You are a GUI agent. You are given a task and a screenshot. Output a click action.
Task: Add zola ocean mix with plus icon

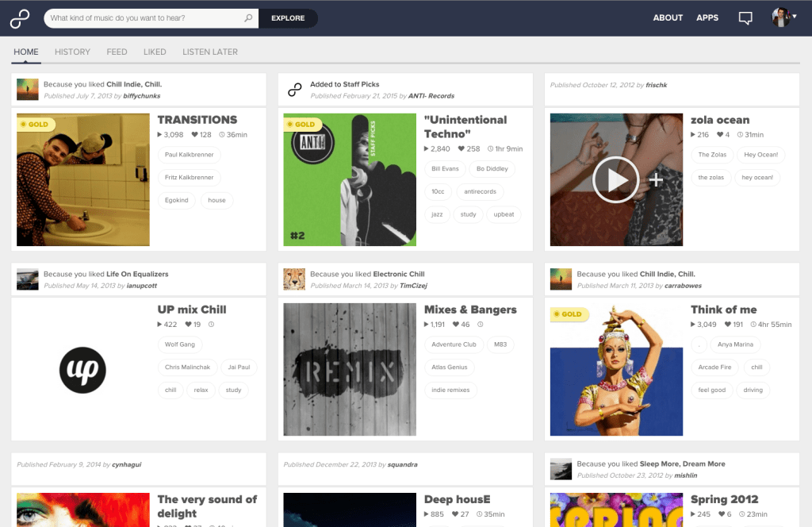coord(656,180)
